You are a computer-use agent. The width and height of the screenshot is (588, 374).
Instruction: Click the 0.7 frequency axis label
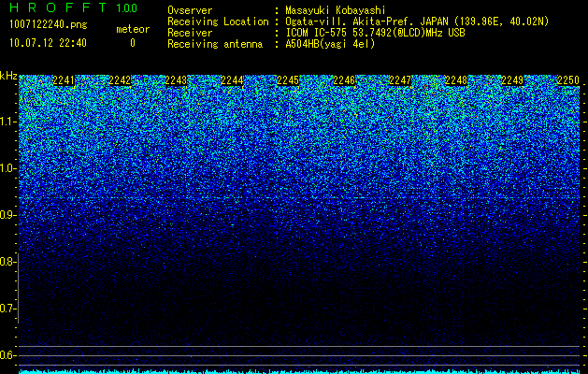pos(7,309)
